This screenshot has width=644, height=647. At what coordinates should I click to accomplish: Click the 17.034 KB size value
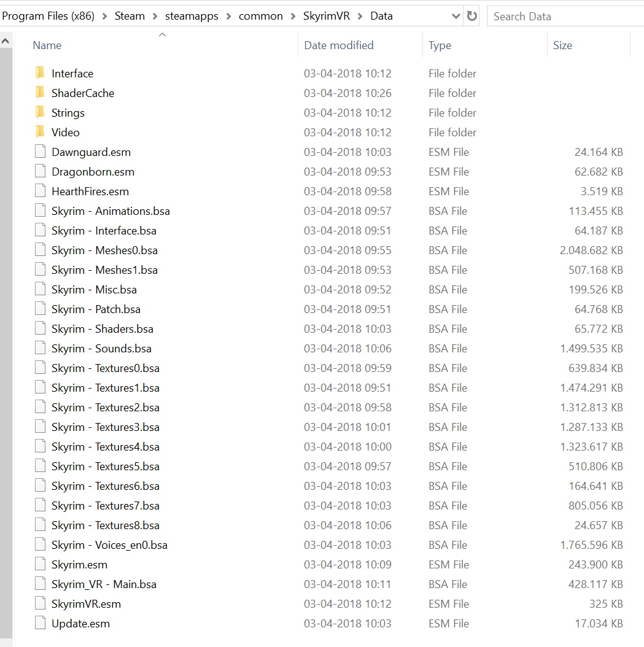tap(599, 623)
